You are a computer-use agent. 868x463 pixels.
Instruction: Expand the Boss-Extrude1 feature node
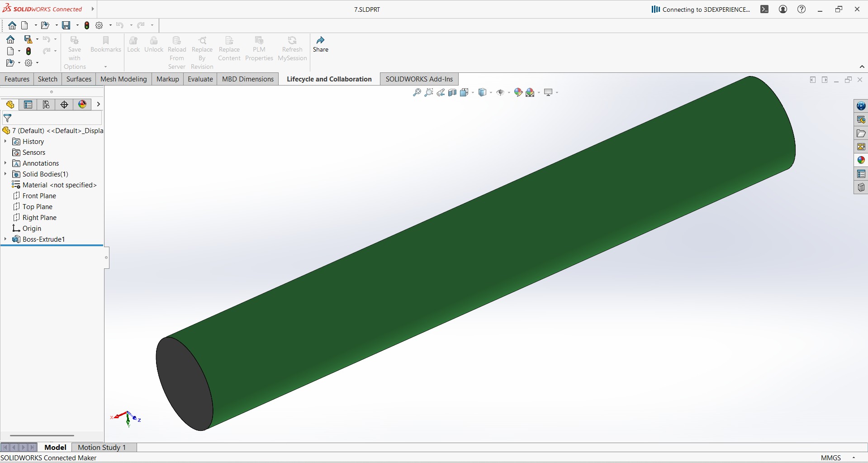point(5,239)
